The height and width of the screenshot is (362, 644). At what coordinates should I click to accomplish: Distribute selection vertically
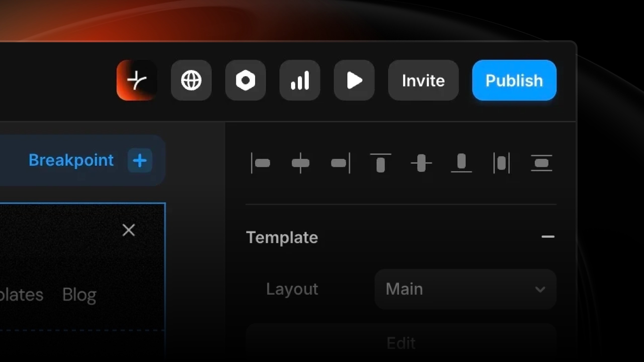(x=541, y=163)
